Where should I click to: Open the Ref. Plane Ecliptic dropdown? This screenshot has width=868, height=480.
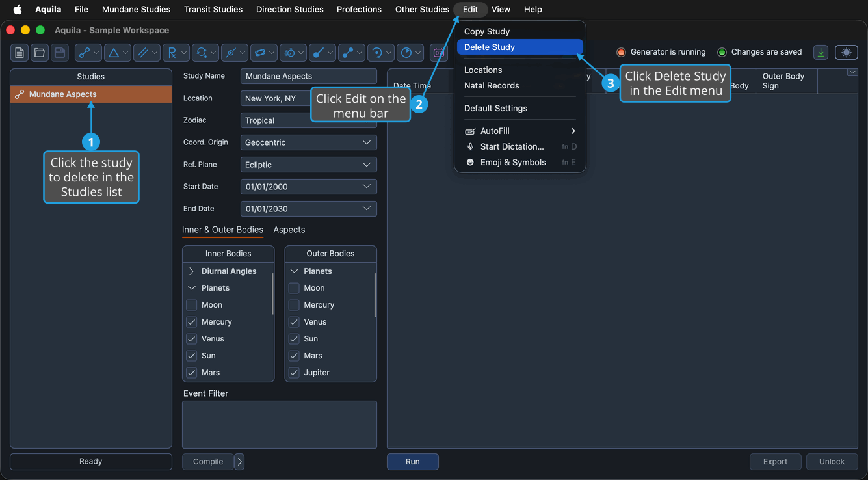click(309, 165)
